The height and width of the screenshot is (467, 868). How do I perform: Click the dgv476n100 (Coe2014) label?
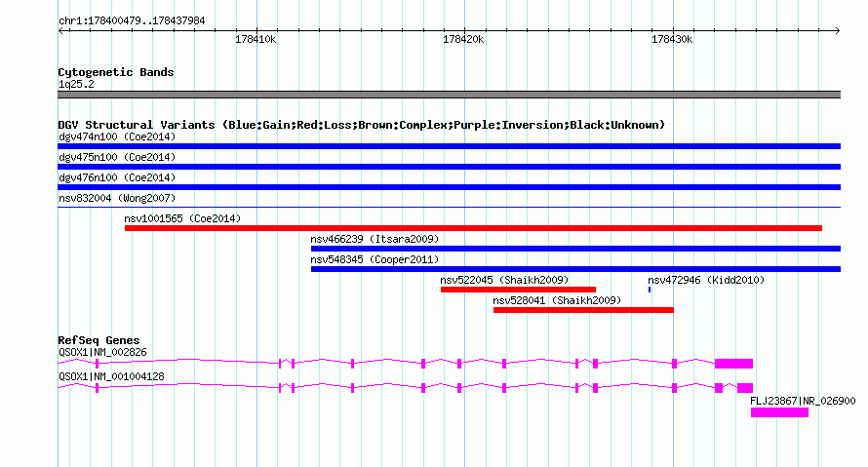pos(117,177)
